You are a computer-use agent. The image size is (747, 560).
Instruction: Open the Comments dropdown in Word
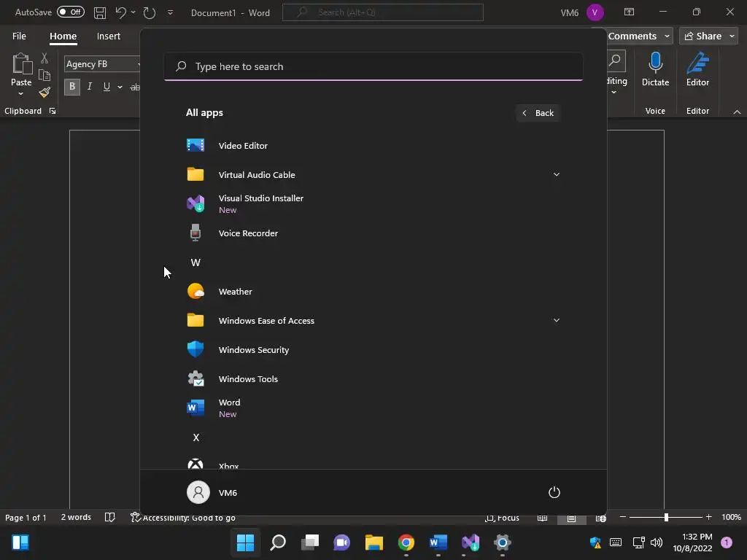tap(667, 36)
